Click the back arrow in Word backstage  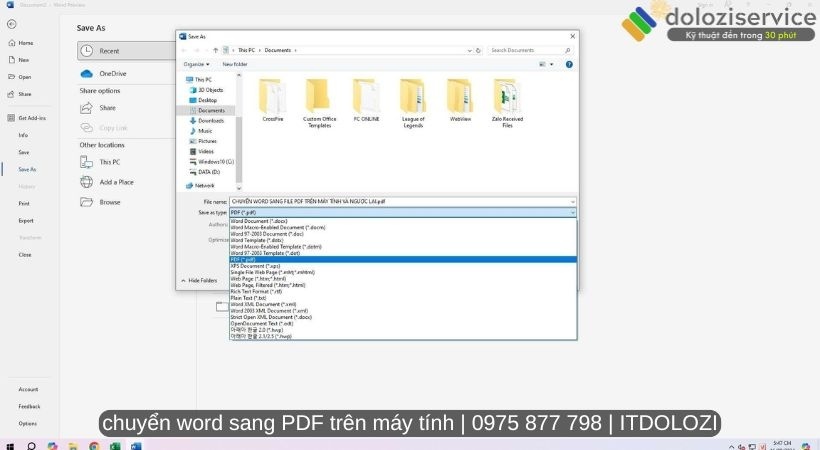[12, 24]
